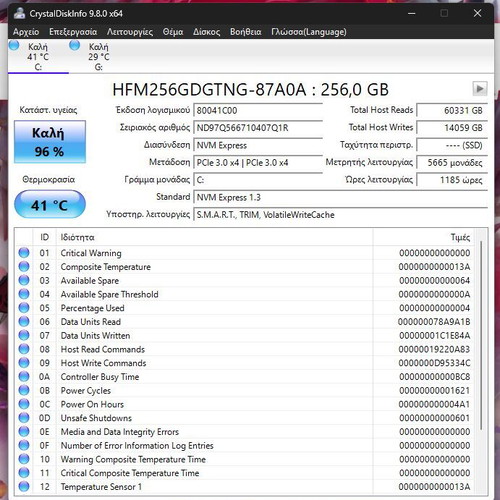This screenshot has width=500, height=500.
Task: Select the G: drive tab at 29 °C
Action: pyautogui.click(x=99, y=56)
